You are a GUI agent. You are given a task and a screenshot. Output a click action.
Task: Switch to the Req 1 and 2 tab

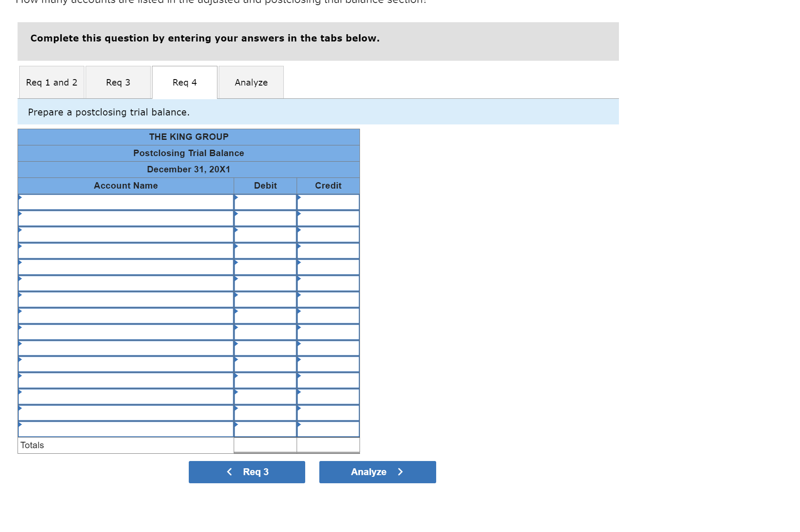point(51,82)
